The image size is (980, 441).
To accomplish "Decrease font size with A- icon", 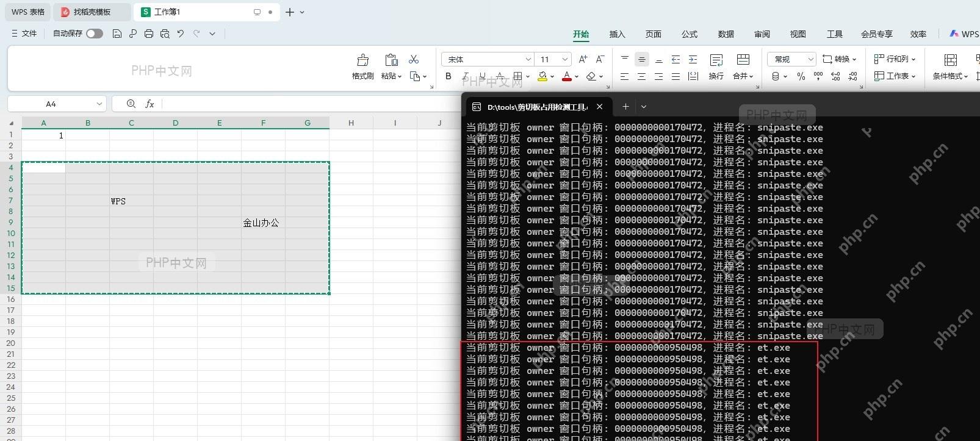I will (600, 59).
